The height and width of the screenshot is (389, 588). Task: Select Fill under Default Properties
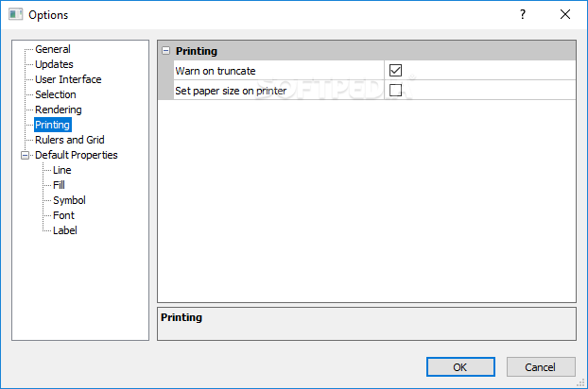(60, 185)
